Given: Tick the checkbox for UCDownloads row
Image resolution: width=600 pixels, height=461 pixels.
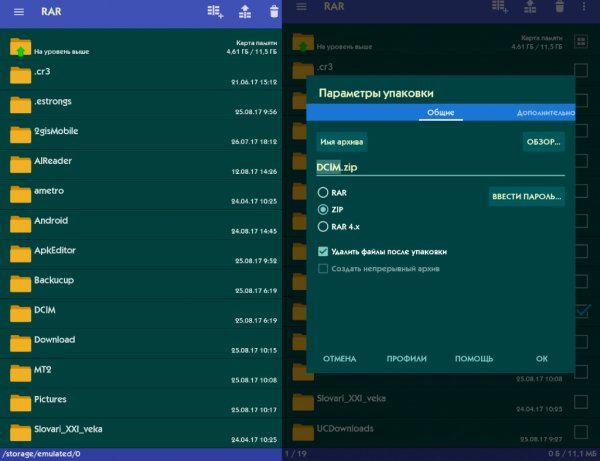Looking at the screenshot, I should click(x=581, y=432).
